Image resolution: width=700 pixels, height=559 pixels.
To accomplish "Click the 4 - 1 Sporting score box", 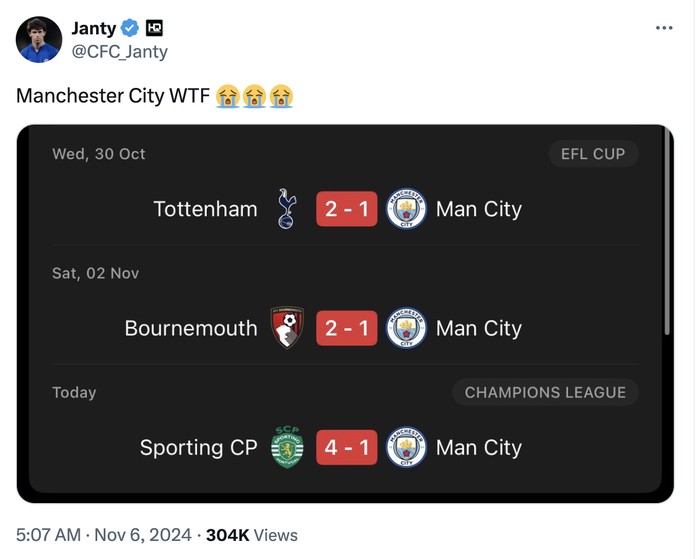I will (x=347, y=447).
